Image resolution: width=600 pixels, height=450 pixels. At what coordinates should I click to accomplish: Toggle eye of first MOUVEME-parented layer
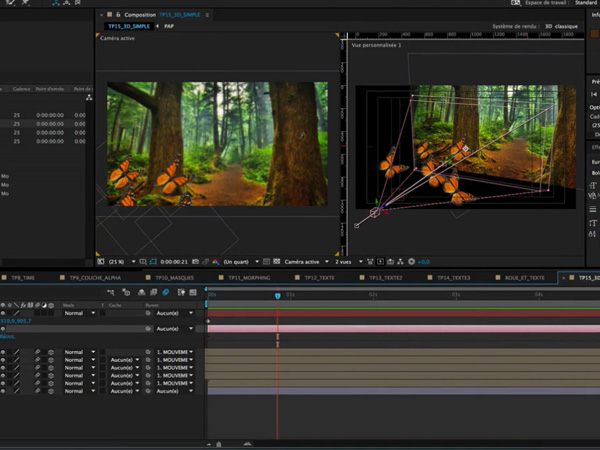(3, 352)
